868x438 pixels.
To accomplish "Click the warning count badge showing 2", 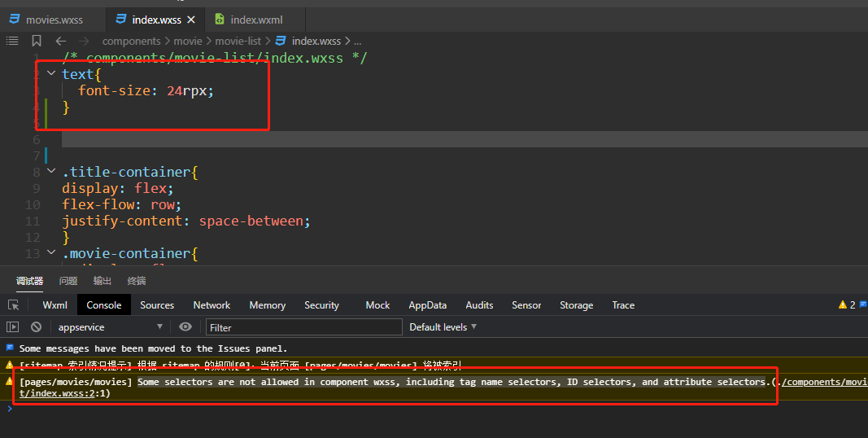I will coord(847,305).
